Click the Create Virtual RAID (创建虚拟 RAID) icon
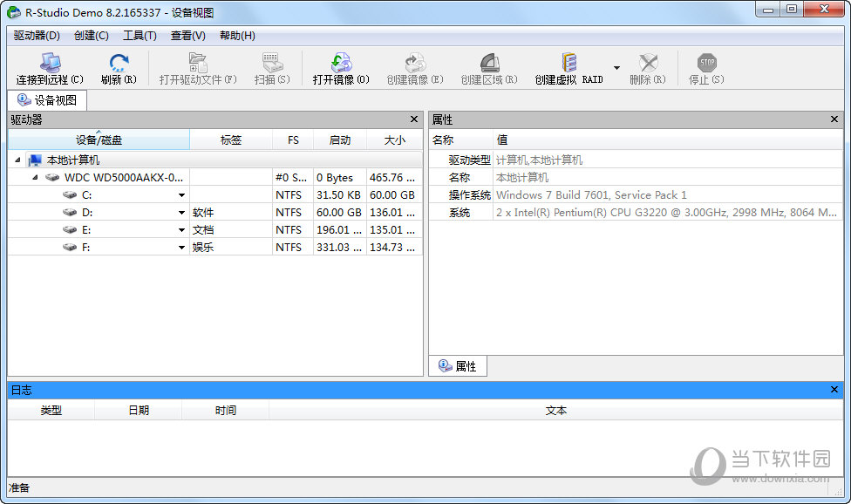 pos(568,63)
